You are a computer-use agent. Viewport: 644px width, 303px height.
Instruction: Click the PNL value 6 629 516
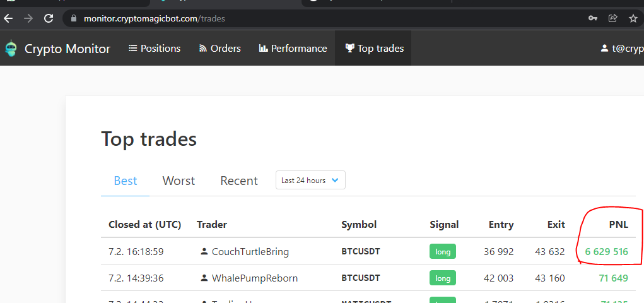pos(607,251)
